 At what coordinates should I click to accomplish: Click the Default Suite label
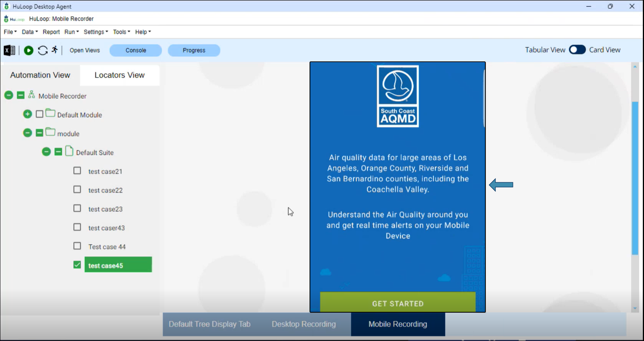tap(95, 152)
